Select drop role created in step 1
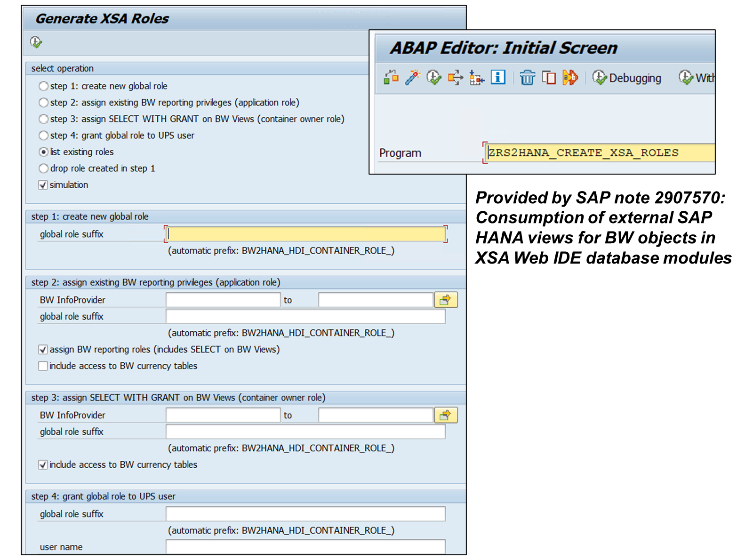Image resolution: width=753 pixels, height=560 pixels. (44, 168)
